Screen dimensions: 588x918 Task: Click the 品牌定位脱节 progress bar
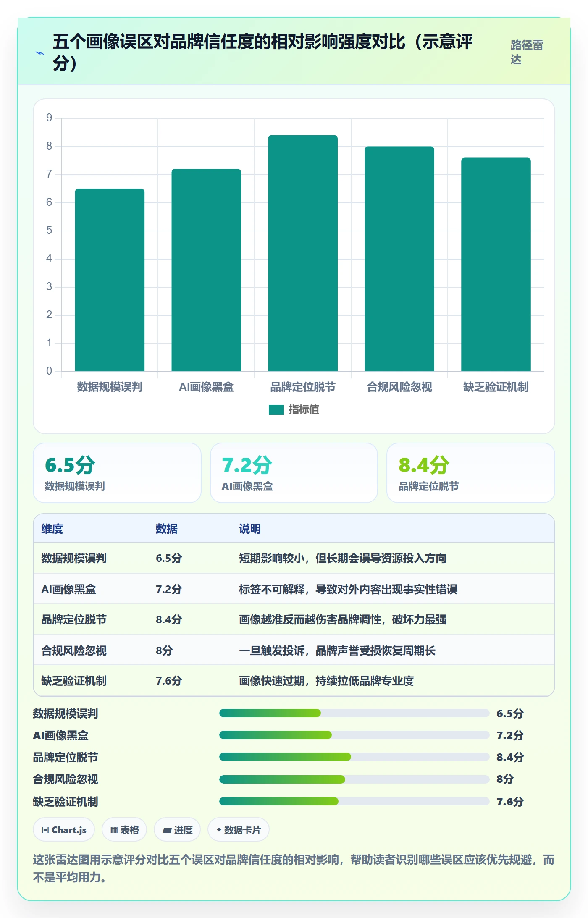coord(354,757)
